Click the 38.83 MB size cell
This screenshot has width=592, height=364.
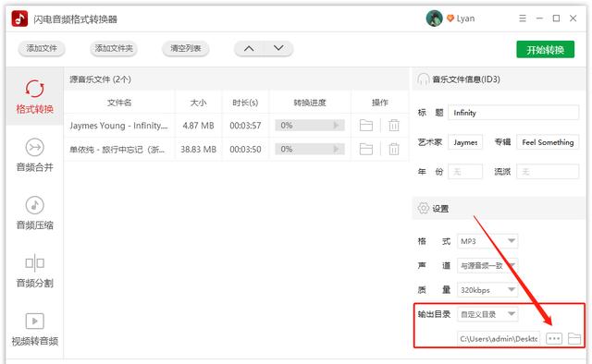tap(198, 150)
